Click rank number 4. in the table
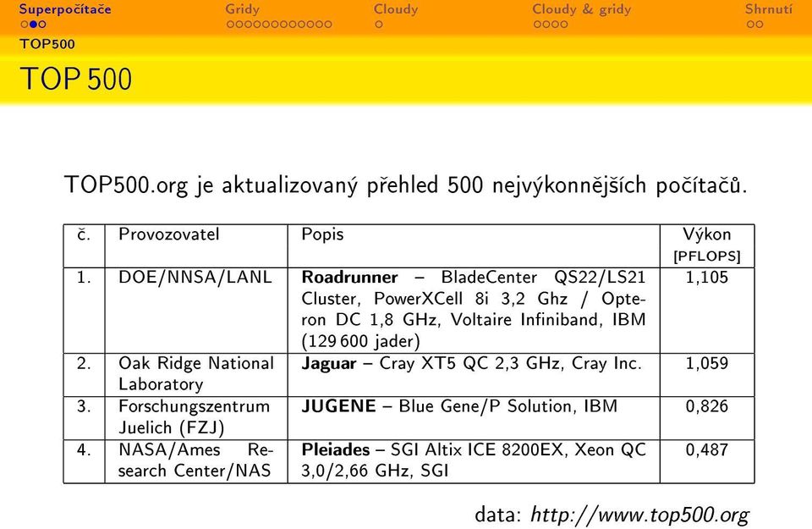Viewport: 812px width, 529px height. pos(84,449)
